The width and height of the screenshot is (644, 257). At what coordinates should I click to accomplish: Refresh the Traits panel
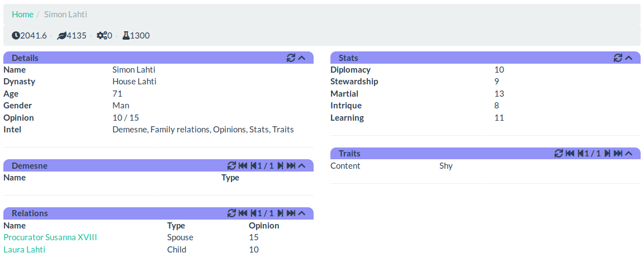[558, 154]
